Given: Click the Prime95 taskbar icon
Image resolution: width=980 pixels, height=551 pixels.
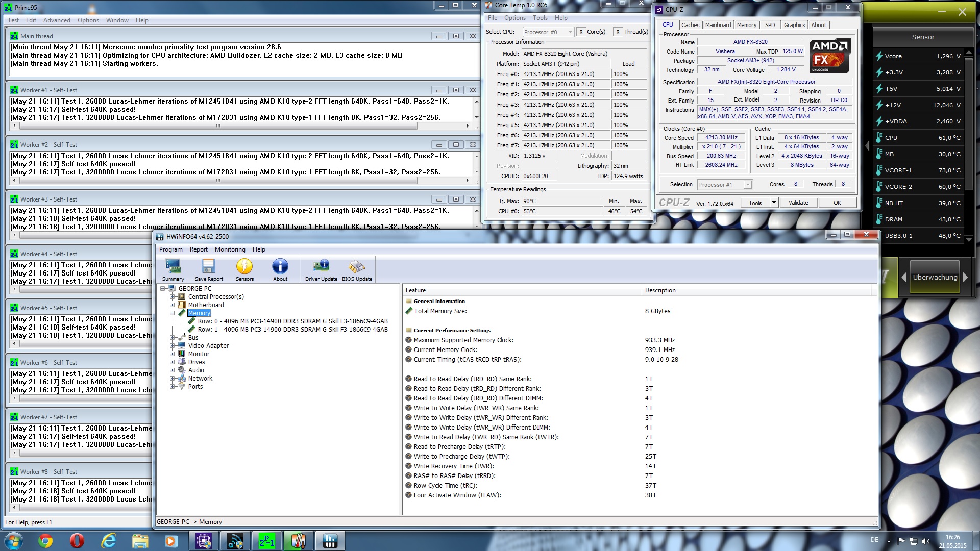Looking at the screenshot, I should (x=266, y=541).
